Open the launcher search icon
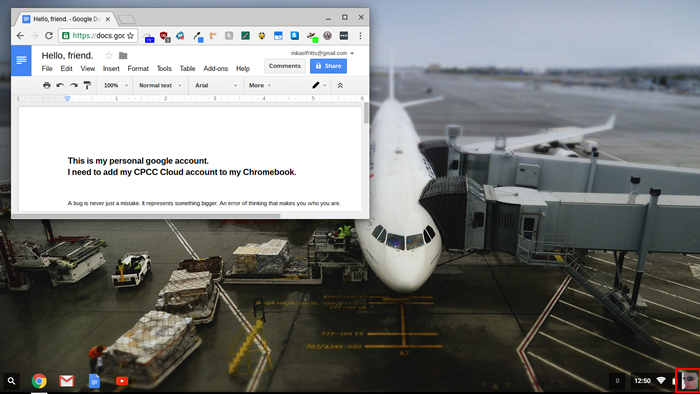 click(12, 381)
